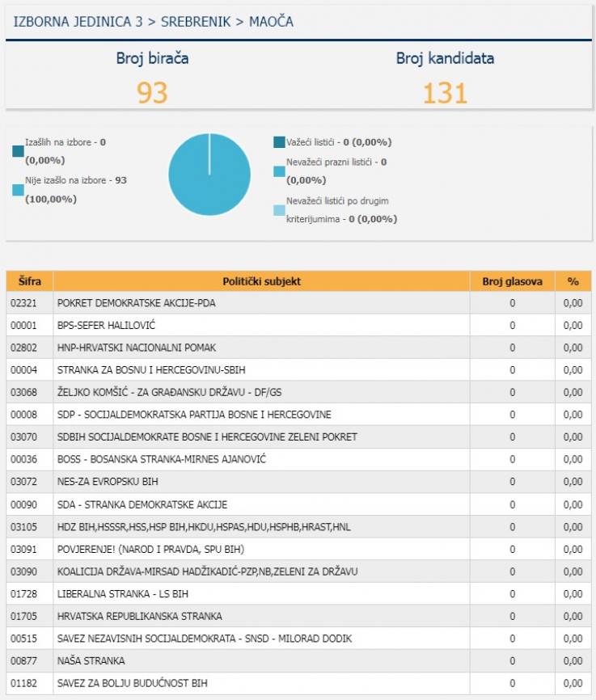The width and height of the screenshot is (596, 700).
Task: Click the Politički subjekt column header
Action: click(261, 281)
